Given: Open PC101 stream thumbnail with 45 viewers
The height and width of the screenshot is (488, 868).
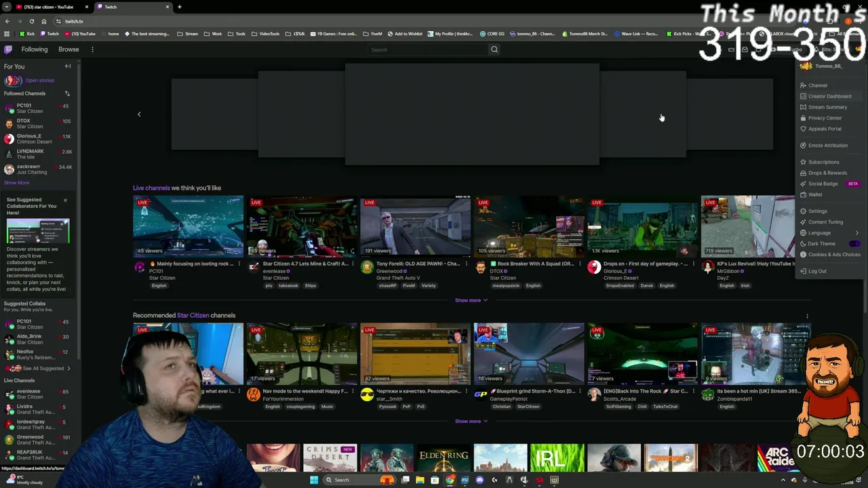Looking at the screenshot, I should point(188,226).
